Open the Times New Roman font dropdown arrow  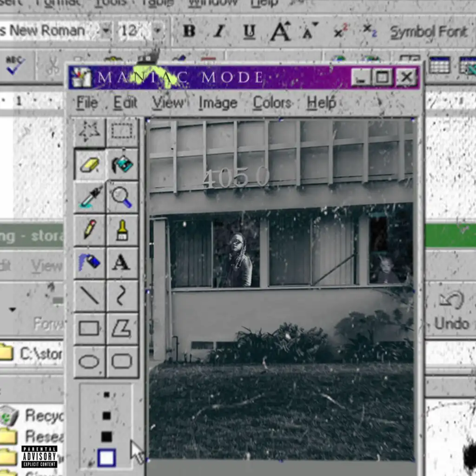point(106,30)
